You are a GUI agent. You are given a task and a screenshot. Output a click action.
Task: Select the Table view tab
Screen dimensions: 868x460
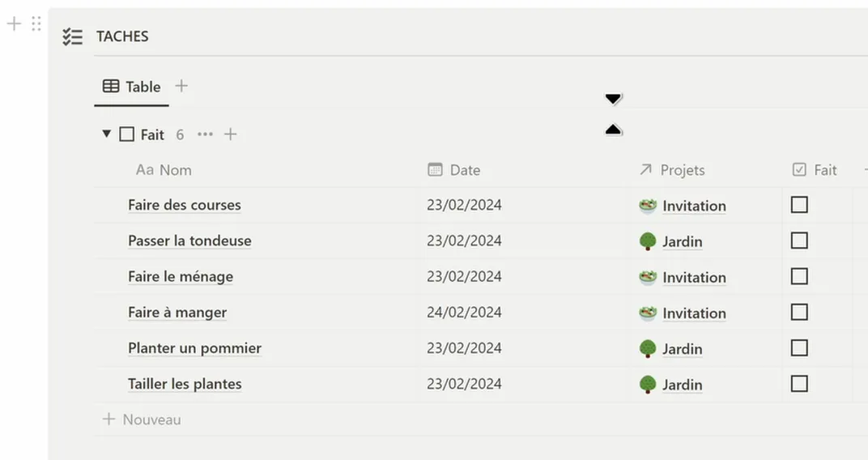pyautogui.click(x=132, y=87)
